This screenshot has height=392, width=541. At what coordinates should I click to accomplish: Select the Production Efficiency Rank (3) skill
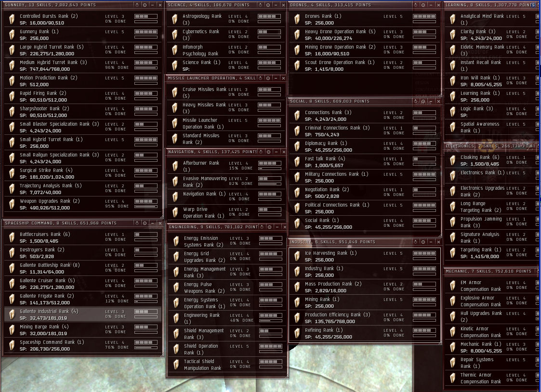364,318
